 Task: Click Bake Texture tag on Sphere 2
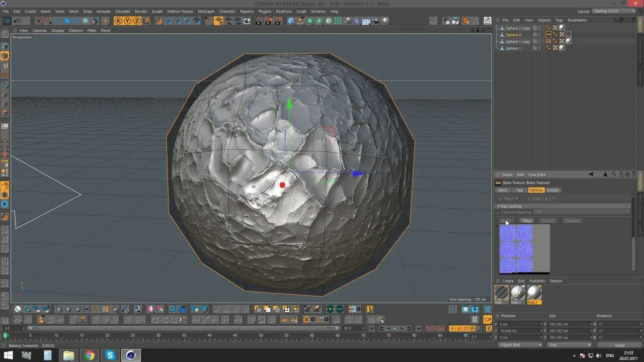tap(548, 35)
